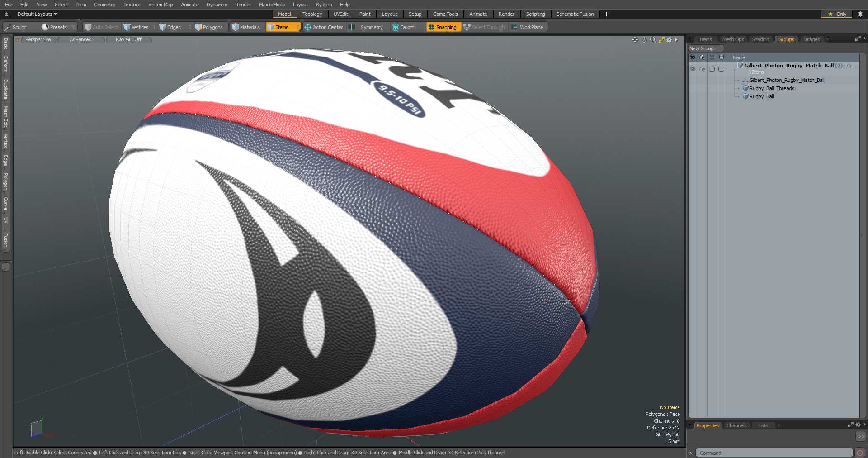Add new tab in Groups panel
Image resolution: width=868 pixels, height=458 pixels.
(x=828, y=39)
